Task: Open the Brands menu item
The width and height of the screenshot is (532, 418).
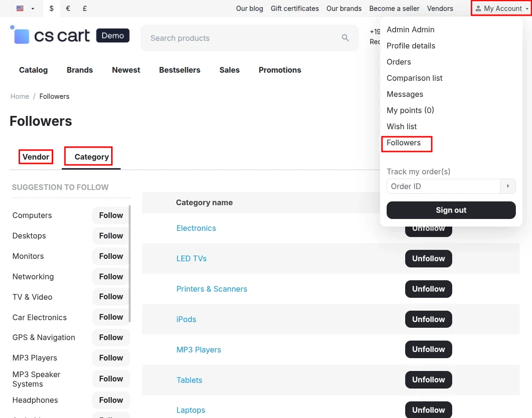Action: pyautogui.click(x=80, y=70)
